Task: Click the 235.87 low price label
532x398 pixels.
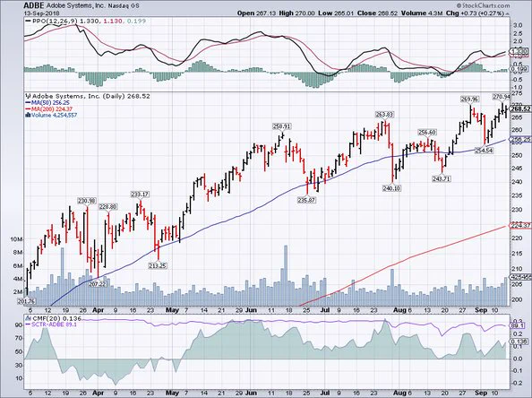Action: point(306,200)
